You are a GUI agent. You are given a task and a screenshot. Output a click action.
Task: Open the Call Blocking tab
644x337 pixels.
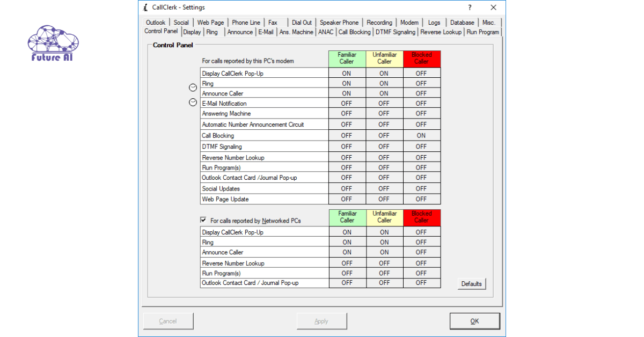pyautogui.click(x=354, y=32)
